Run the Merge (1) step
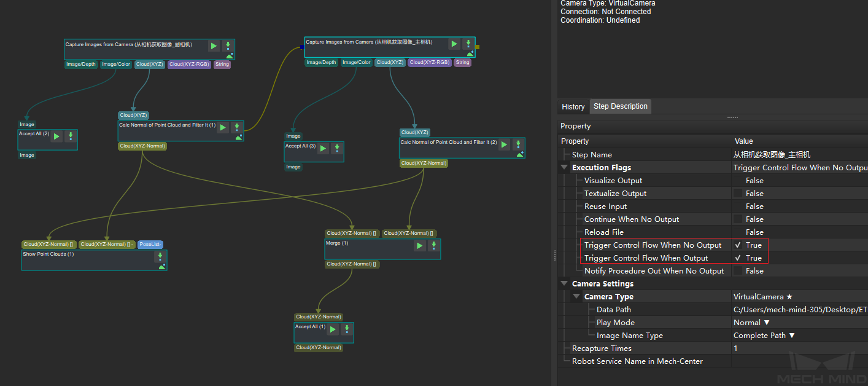The image size is (868, 386). tap(419, 246)
